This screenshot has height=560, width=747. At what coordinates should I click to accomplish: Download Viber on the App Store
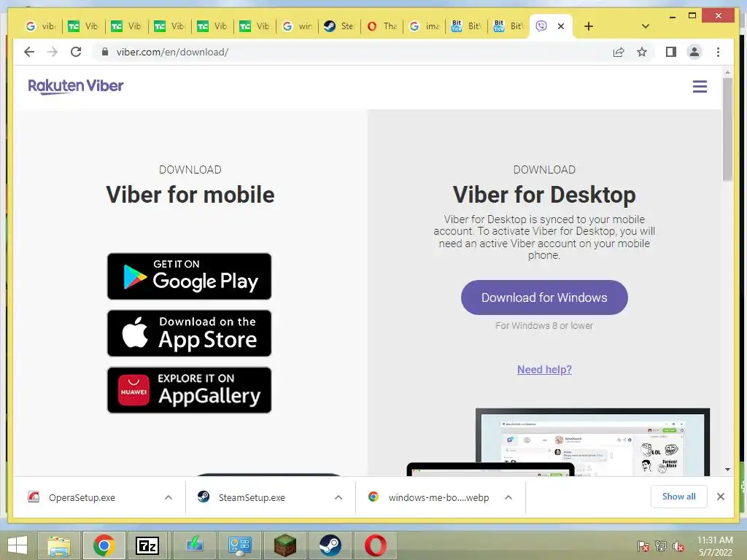pos(189,333)
